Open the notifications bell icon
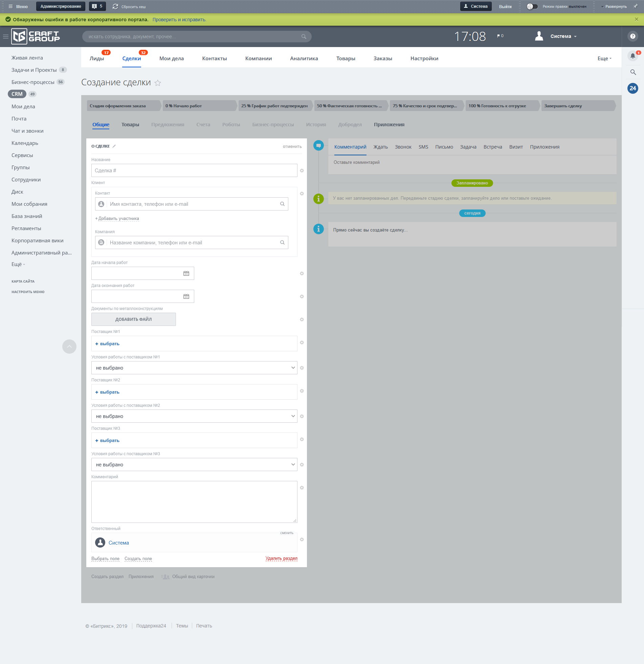The image size is (644, 664). pos(632,56)
